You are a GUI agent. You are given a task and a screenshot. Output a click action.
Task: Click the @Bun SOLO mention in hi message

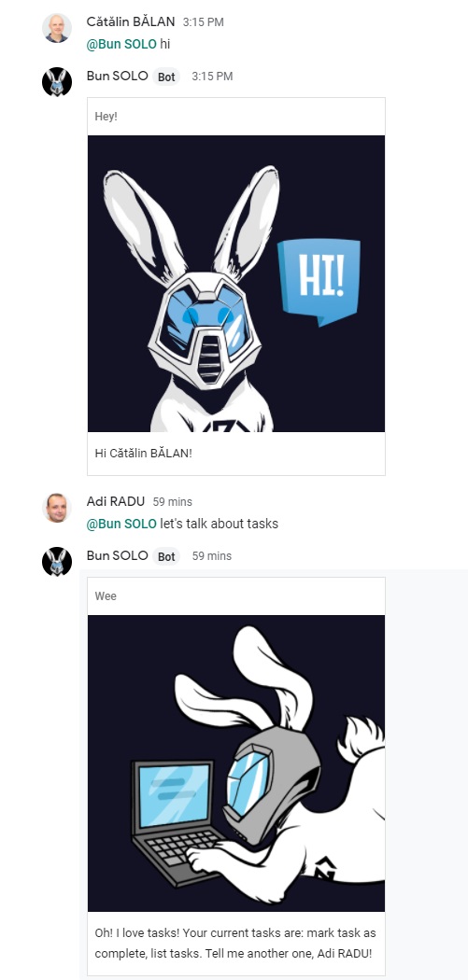121,45
